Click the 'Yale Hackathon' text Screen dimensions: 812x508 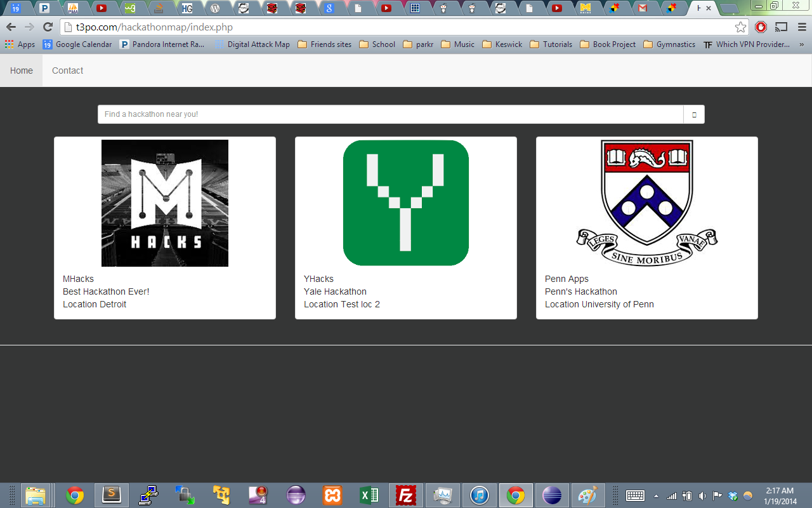click(335, 291)
